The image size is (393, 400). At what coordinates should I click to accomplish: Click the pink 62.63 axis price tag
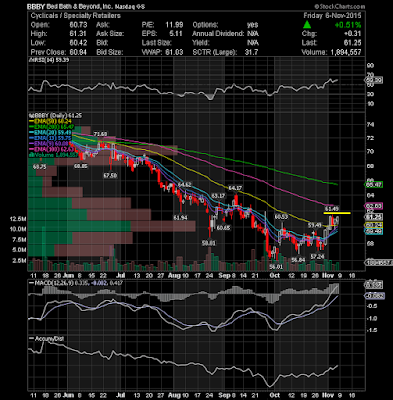coord(374,206)
